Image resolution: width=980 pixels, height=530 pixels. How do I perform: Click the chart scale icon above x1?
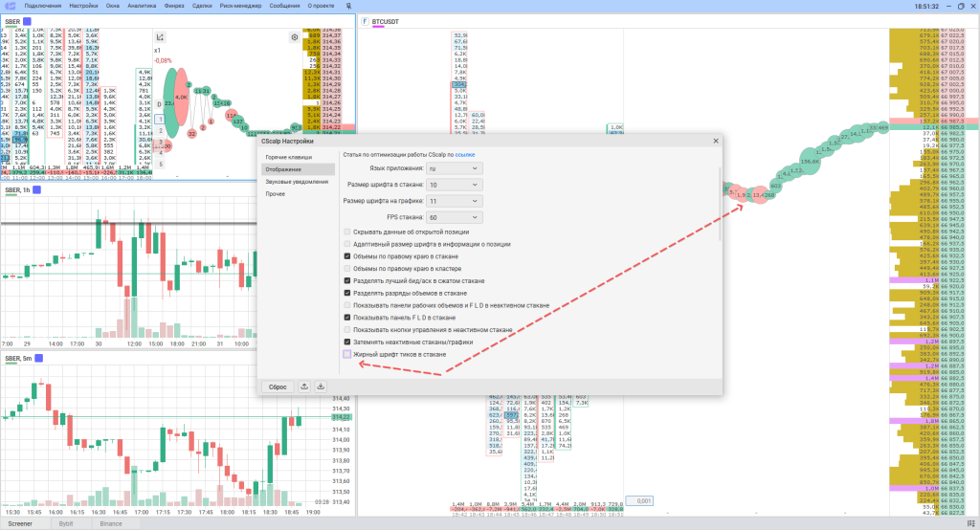(x=161, y=37)
